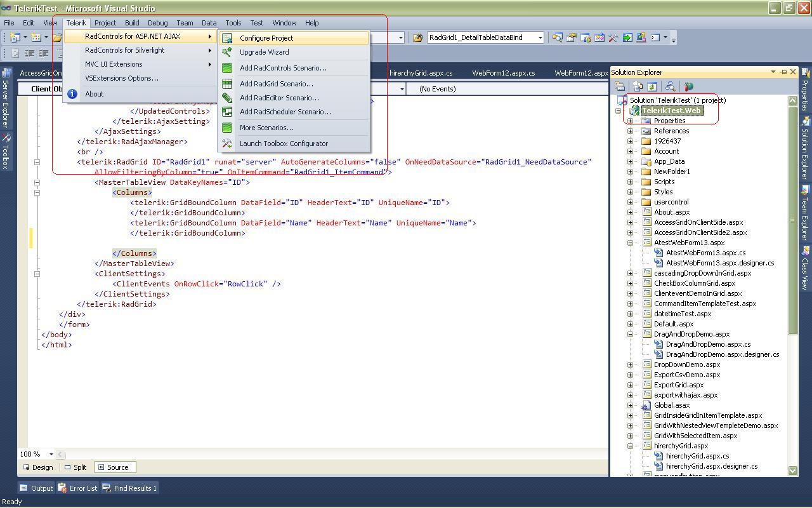Open the RadGrid1_DetailTableDataBind dropdown

tap(540, 37)
